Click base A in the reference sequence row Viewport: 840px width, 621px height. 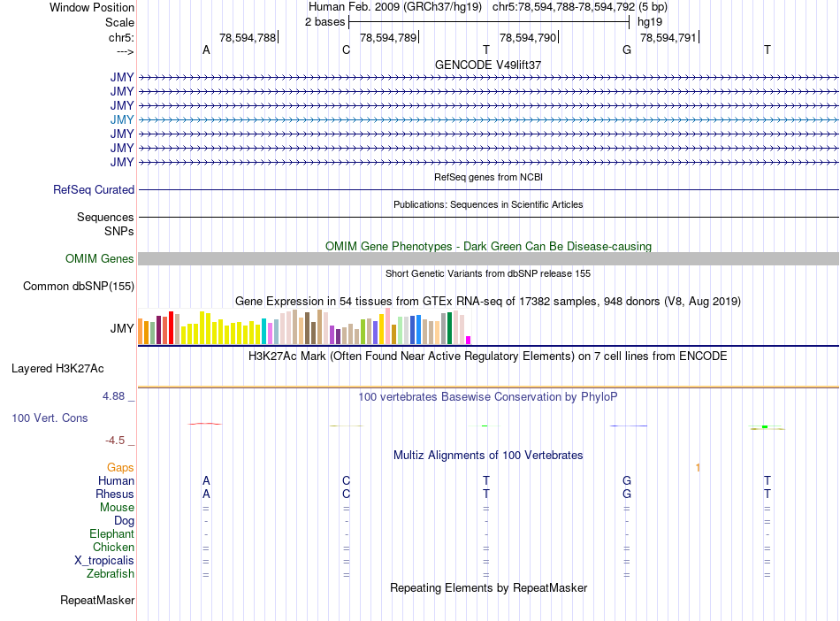click(x=206, y=50)
